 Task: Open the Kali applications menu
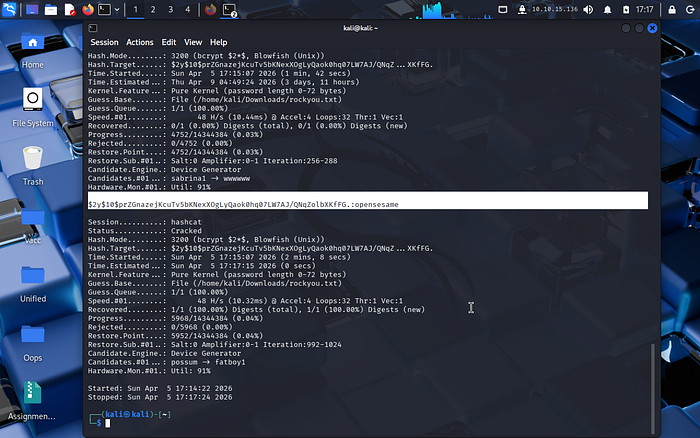pos(9,9)
